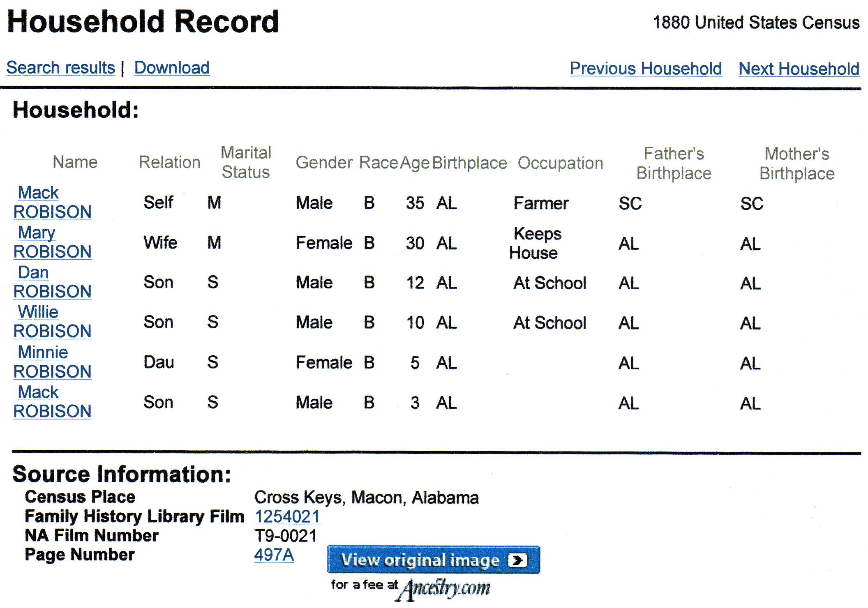Open Dan ROBISON's record
This screenshot has height=608, width=868.
coord(52,282)
